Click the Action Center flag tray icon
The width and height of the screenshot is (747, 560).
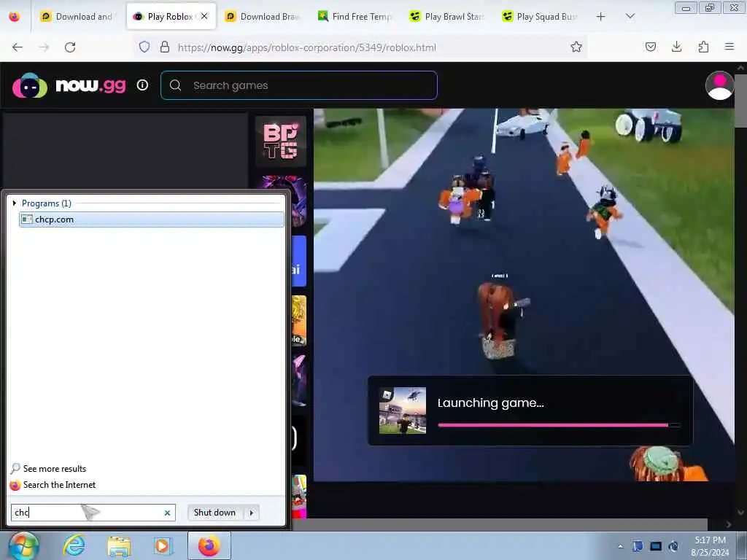click(x=638, y=546)
